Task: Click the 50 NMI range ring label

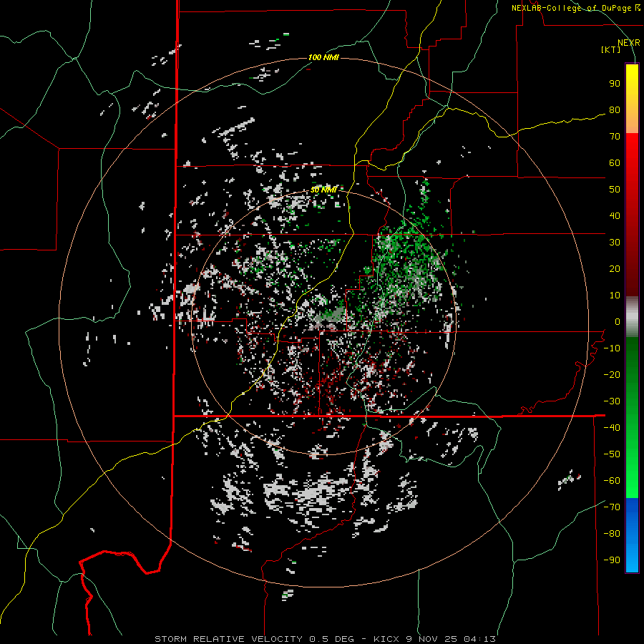Action: coord(323,190)
